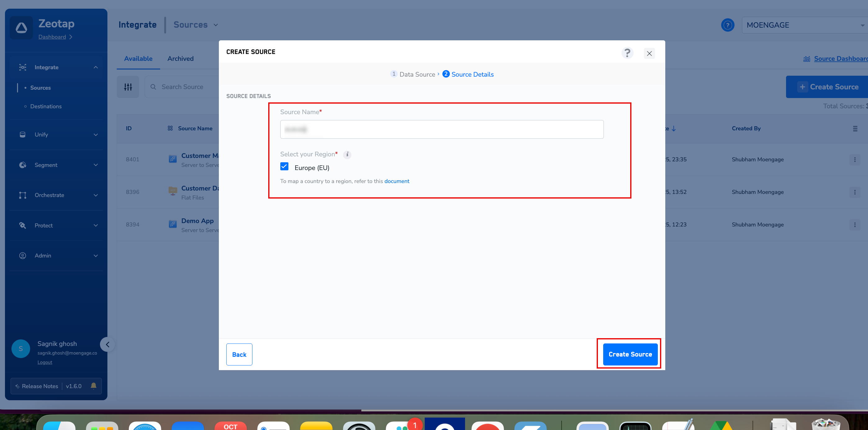Click the Customer Data flat file icon
Viewport: 868px width, 430px height.
tap(173, 191)
